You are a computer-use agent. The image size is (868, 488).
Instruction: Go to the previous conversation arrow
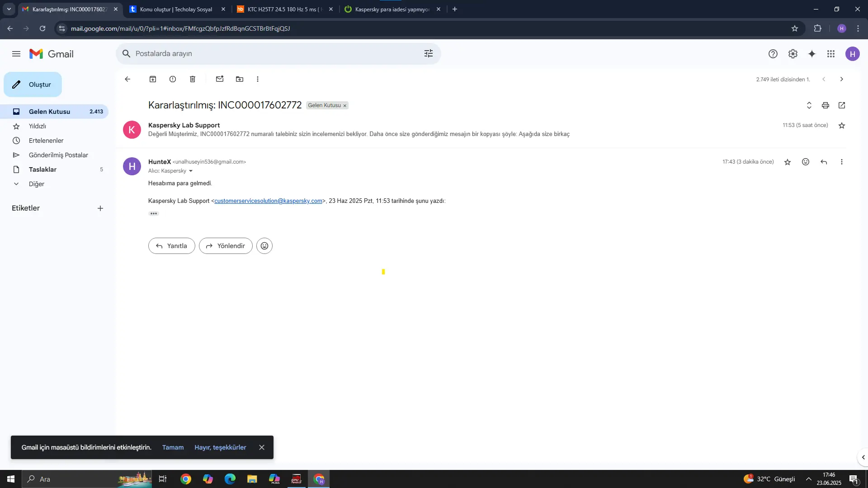[x=824, y=79]
